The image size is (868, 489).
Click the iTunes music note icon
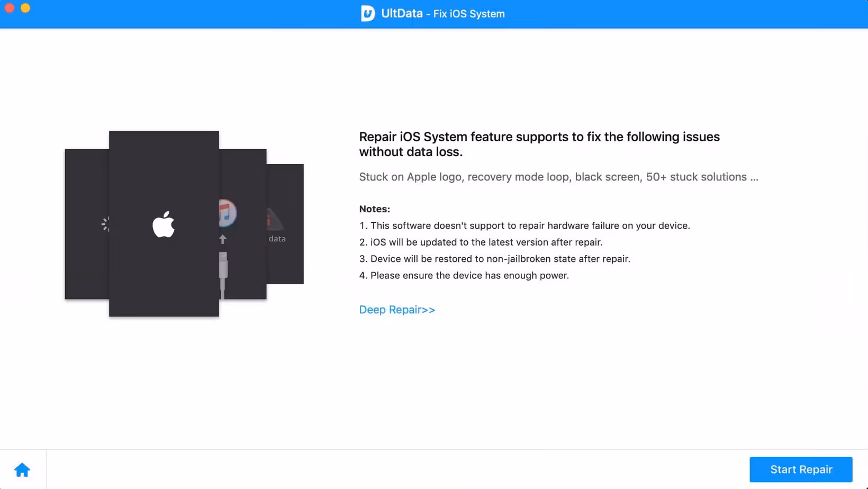coord(228,213)
